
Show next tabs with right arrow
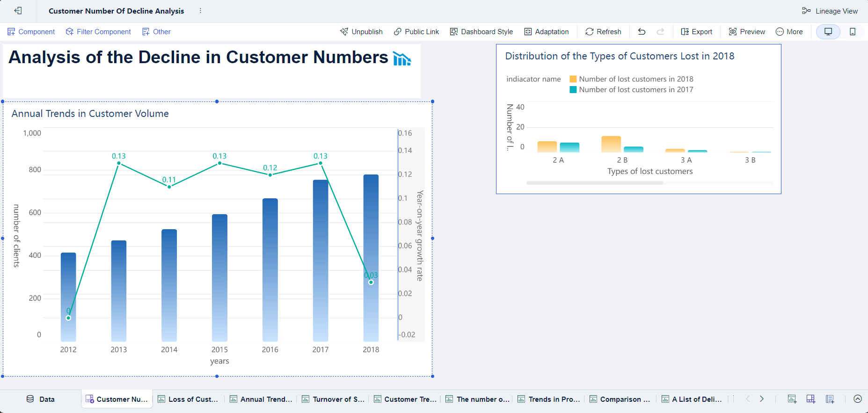(762, 399)
